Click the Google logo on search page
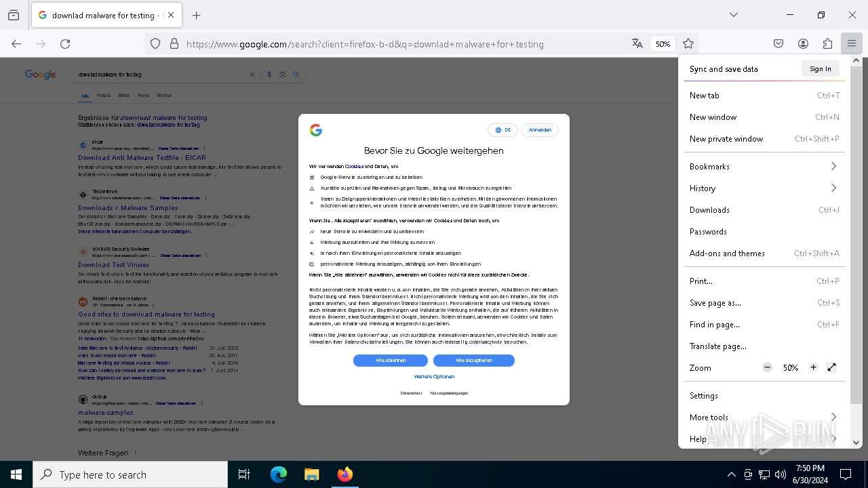Screen dimensions: 868x488 [x=41, y=75]
